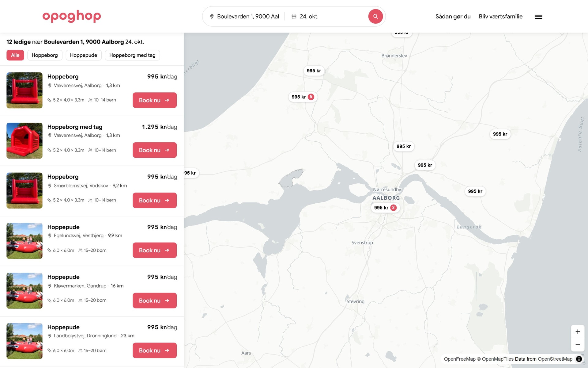Click Landbolystvej, Dronninglund address text
Image resolution: width=588 pixels, height=368 pixels.
pyautogui.click(x=85, y=336)
